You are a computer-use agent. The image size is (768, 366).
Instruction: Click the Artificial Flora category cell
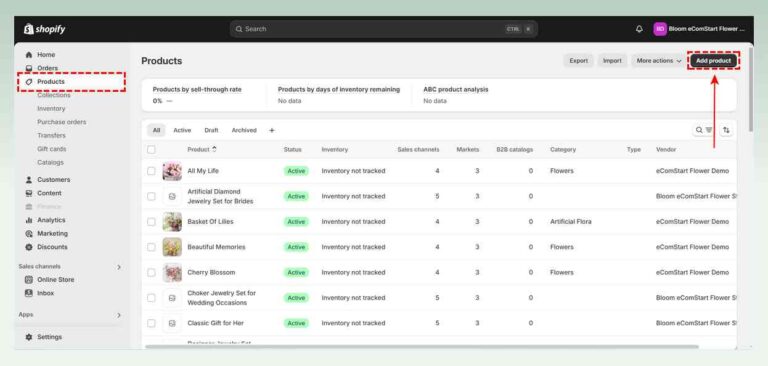click(x=571, y=221)
